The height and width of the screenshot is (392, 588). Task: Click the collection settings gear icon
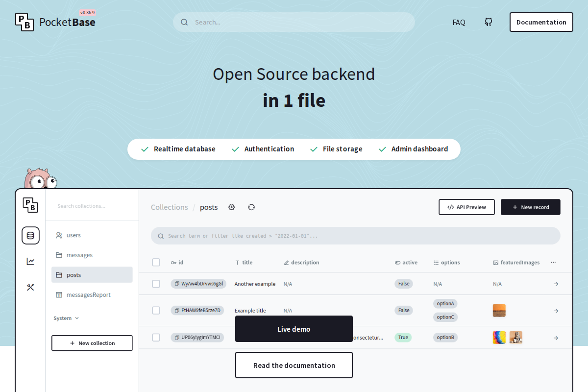click(x=232, y=207)
